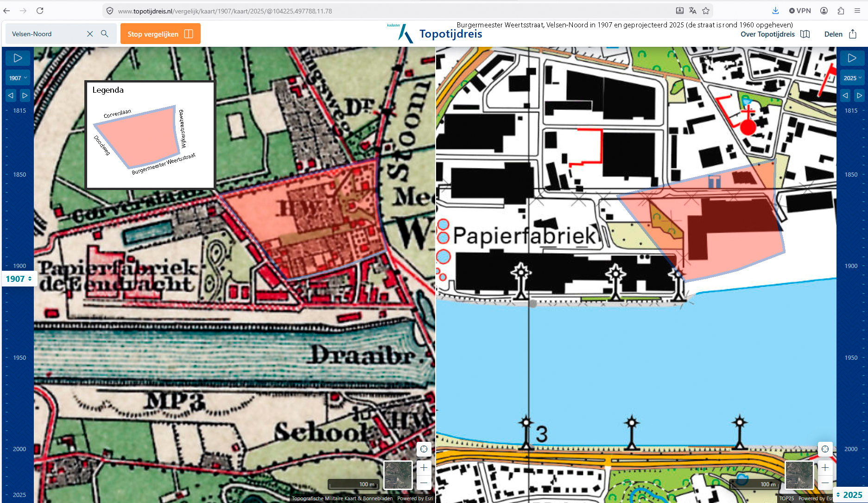This screenshot has width=868, height=503.
Task: Select 1950 on the right timeline
Action: tap(851, 358)
